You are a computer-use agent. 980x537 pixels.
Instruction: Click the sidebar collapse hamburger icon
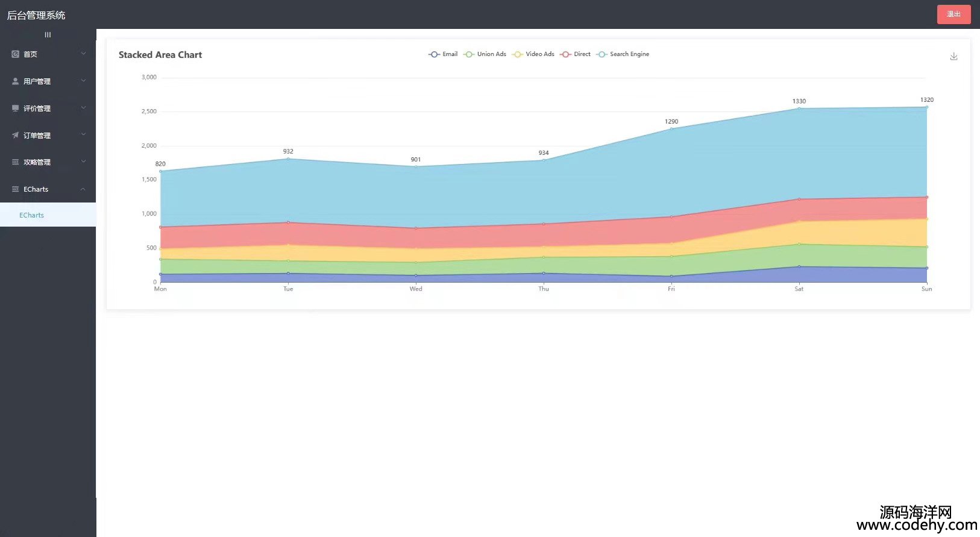click(48, 35)
